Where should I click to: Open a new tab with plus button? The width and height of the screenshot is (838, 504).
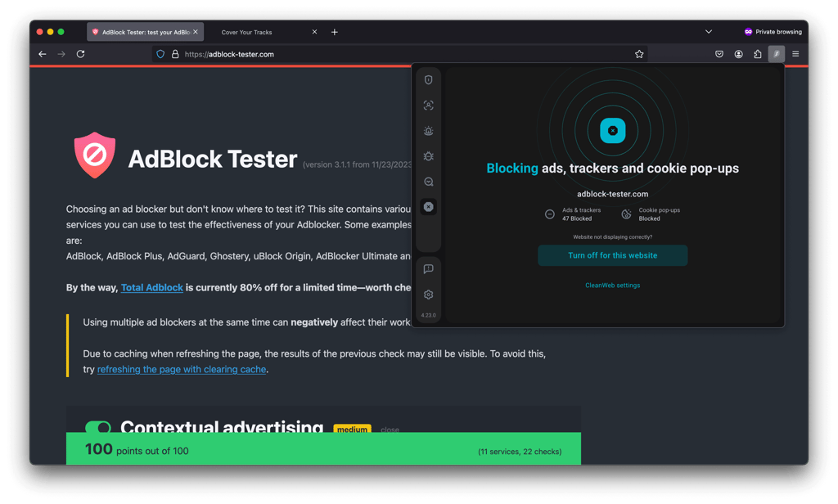(x=335, y=32)
